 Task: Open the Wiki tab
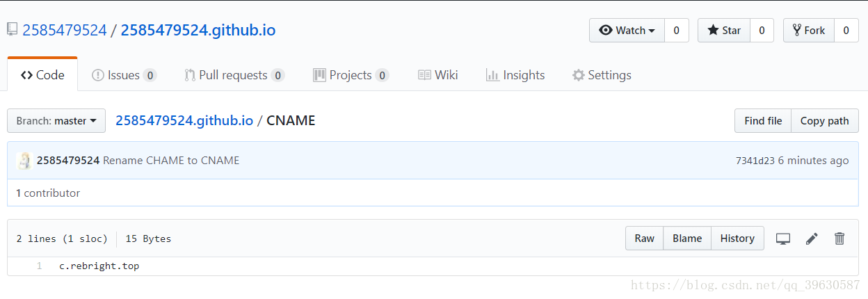coord(438,75)
